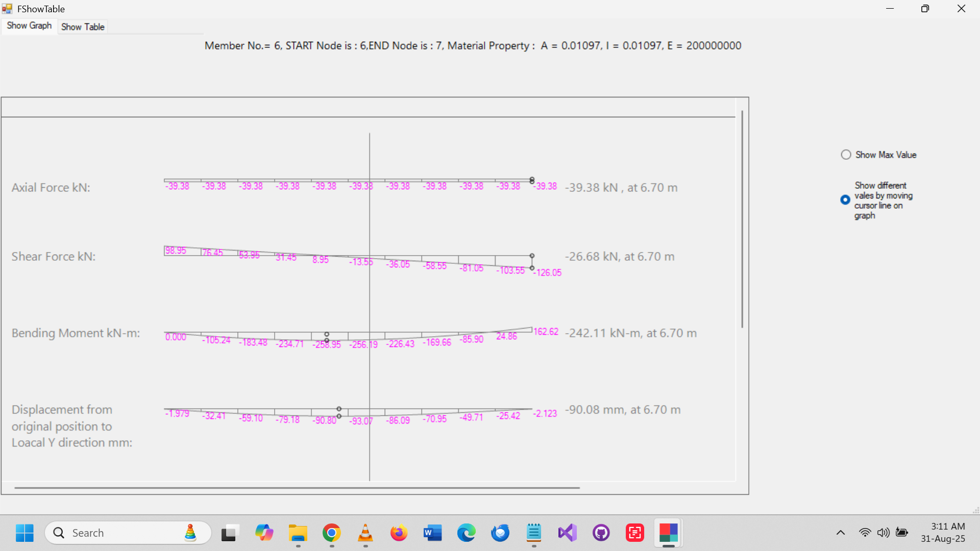Expand hidden icons in the system tray
The width and height of the screenshot is (980, 551).
[x=841, y=533]
